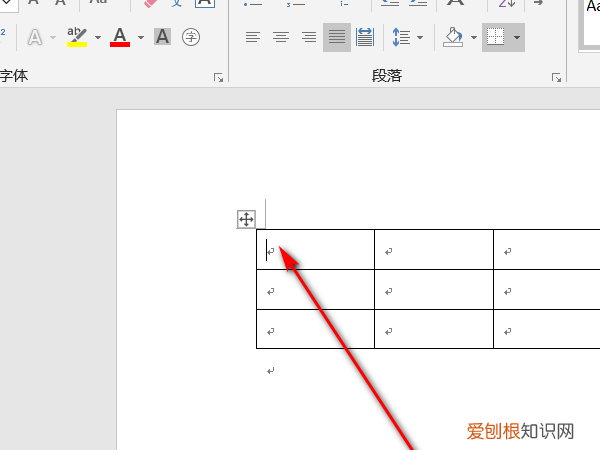Open the 段落 paragraph dialog launcher
The image size is (600, 450).
coord(556,78)
